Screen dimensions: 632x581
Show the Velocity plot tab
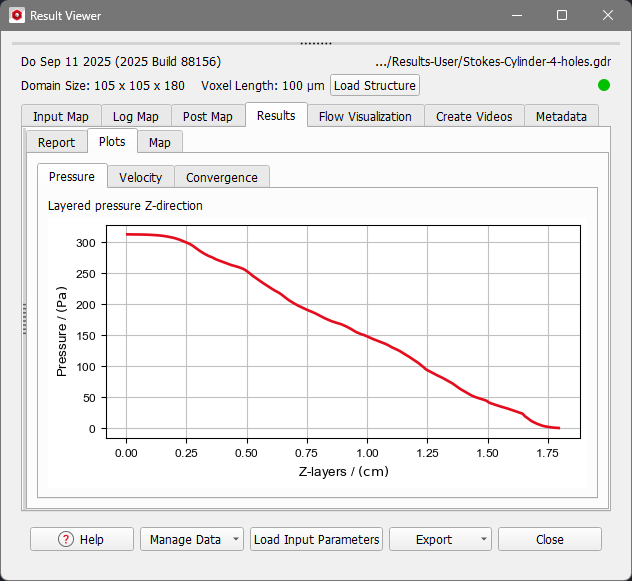[x=140, y=178]
